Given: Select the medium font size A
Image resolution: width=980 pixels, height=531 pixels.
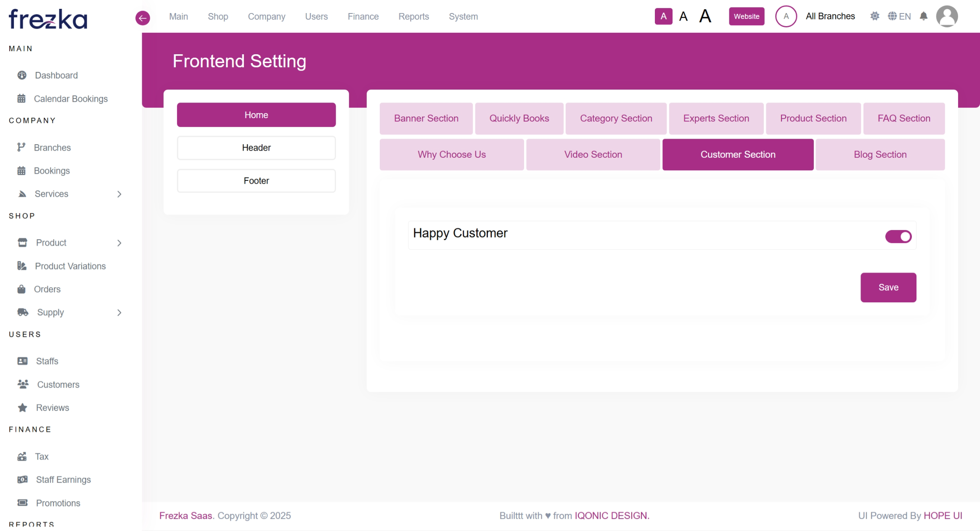Looking at the screenshot, I should (683, 16).
